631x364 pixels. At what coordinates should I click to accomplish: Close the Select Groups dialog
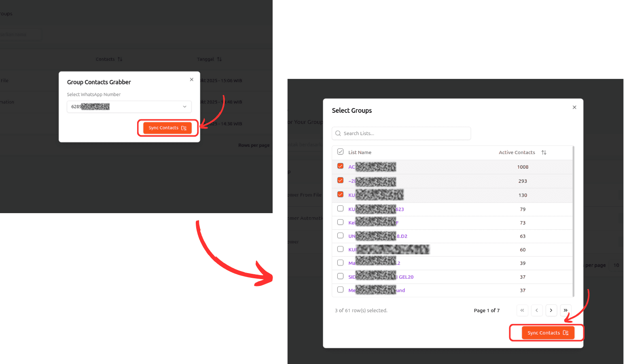574,107
